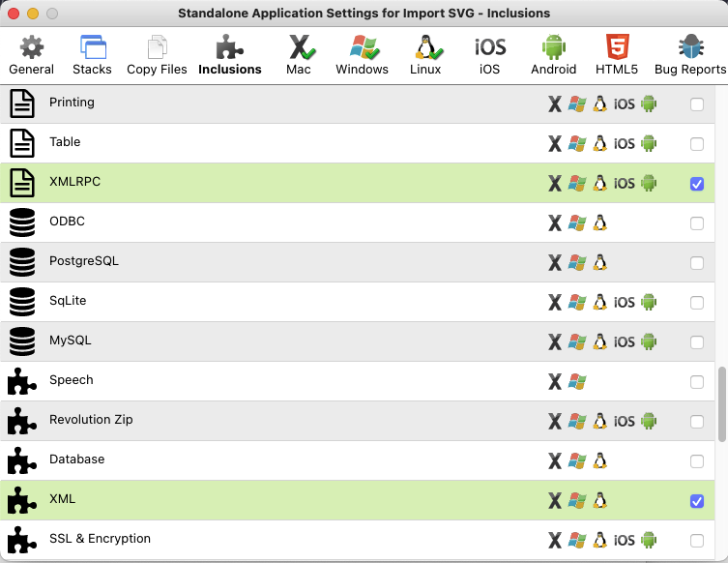Click the Printing document icon
Screen dimensions: 728x563
(x=22, y=104)
